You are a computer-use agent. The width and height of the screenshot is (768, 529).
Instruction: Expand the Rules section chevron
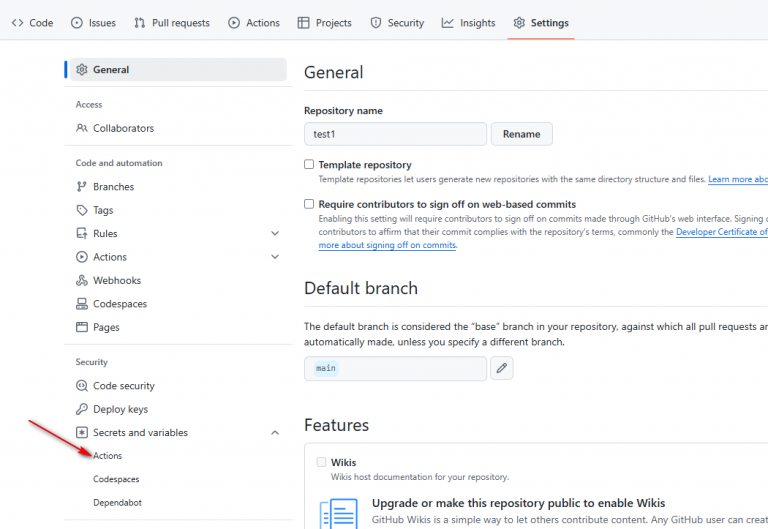pyautogui.click(x=275, y=234)
